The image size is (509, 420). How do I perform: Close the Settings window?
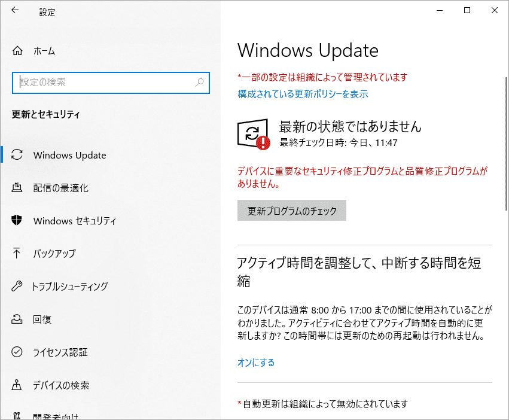[x=495, y=10]
